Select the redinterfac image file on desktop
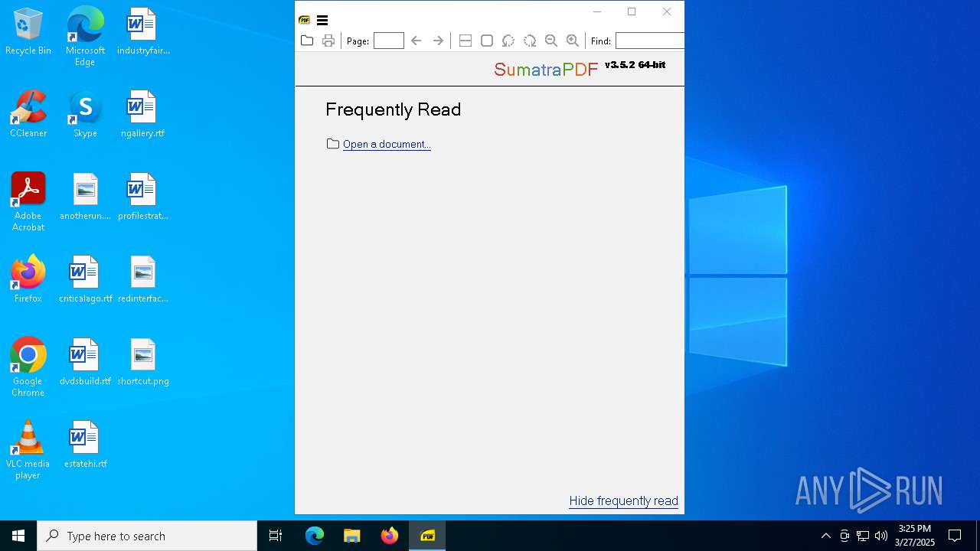Screen dimensions: 980x551 142,280
